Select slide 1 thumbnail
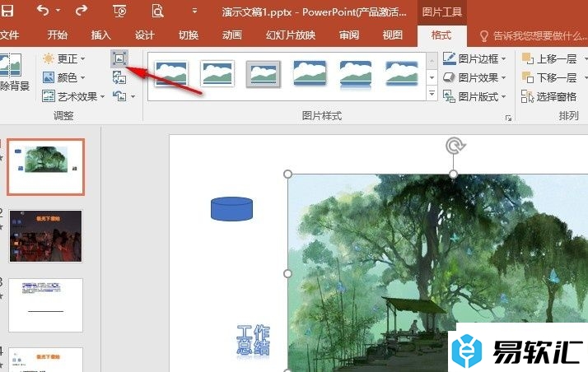The width and height of the screenshot is (588, 372). click(x=46, y=167)
